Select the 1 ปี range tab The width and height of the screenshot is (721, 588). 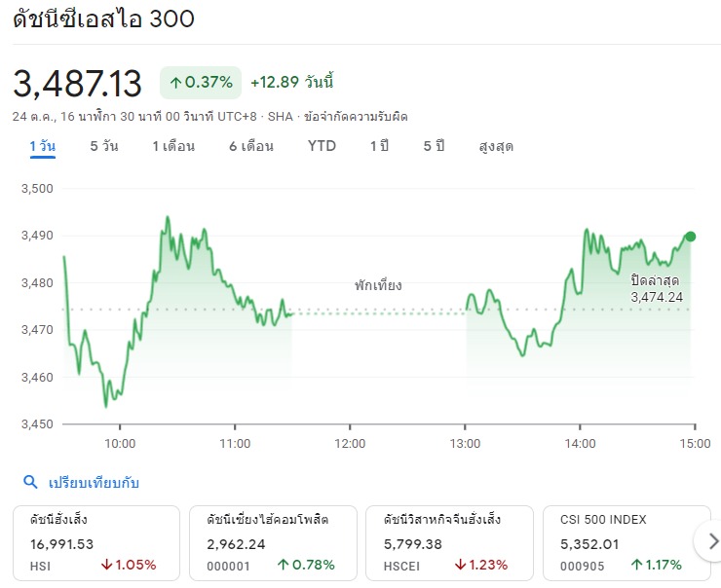[379, 147]
